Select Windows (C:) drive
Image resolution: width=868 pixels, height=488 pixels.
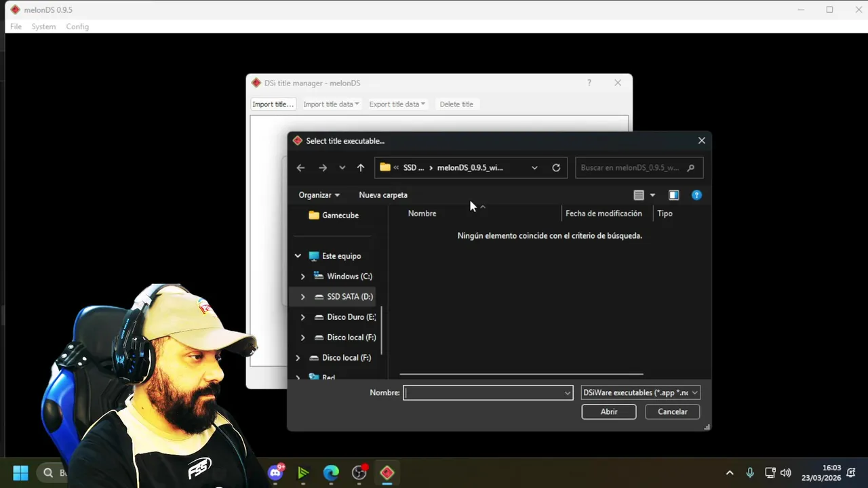[x=343, y=277]
